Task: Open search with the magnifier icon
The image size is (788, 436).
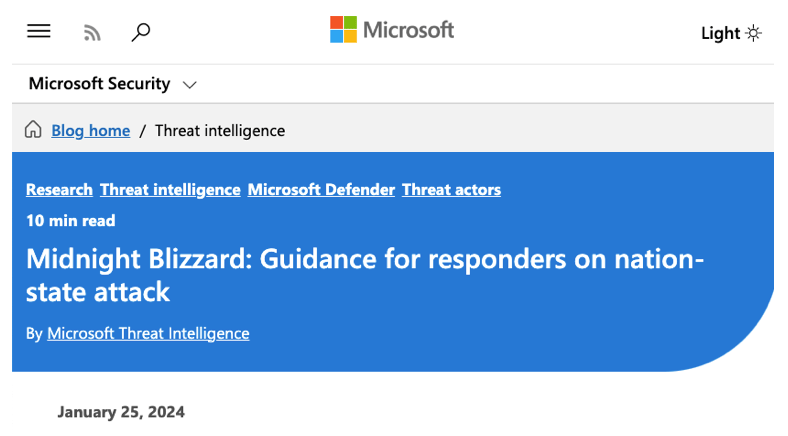Action: 141,33
